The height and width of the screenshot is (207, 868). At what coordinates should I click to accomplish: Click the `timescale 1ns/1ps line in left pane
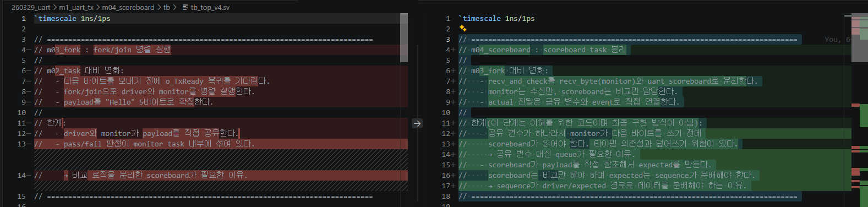pos(72,18)
